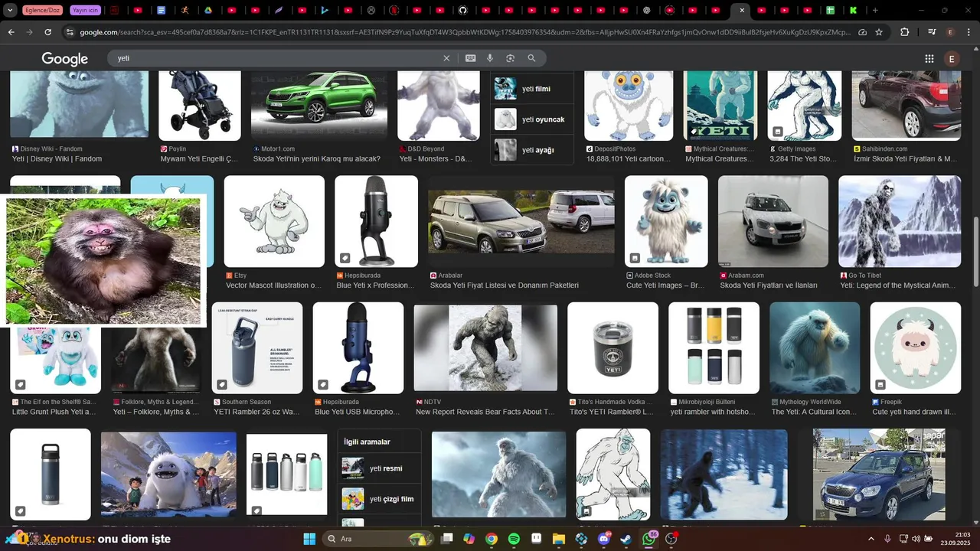Viewport: 980px width, 551px height.
Task: Open the Chrome profile button
Action: point(950,32)
